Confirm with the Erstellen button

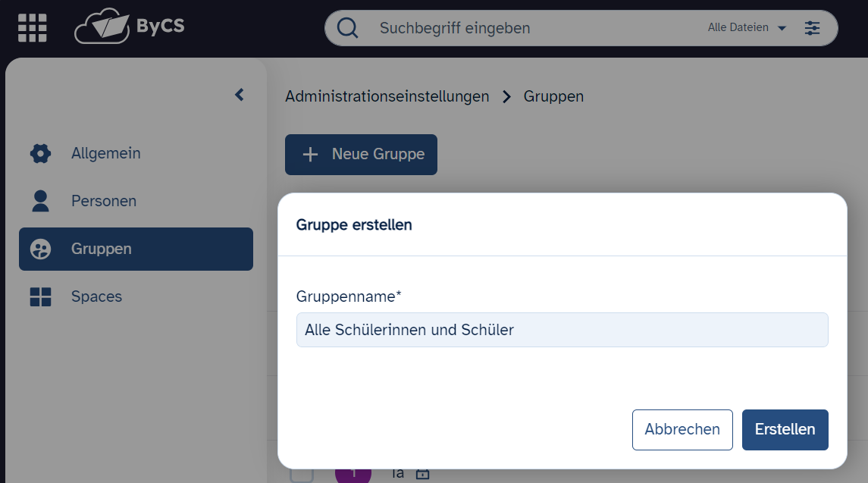[785, 430]
